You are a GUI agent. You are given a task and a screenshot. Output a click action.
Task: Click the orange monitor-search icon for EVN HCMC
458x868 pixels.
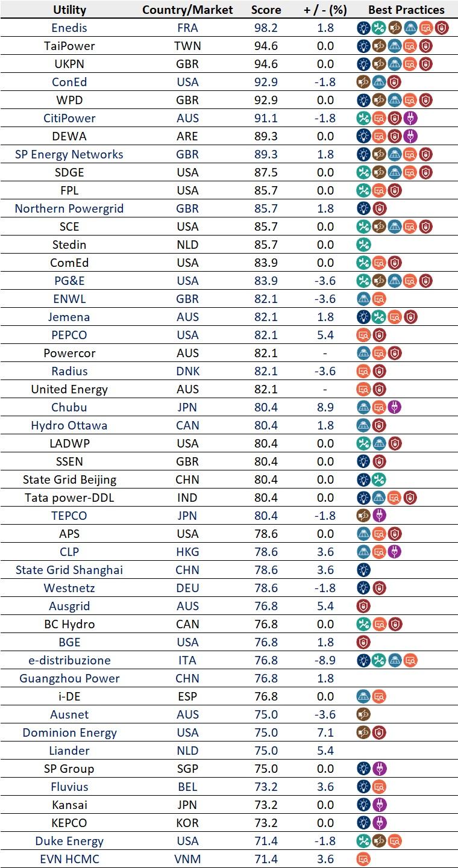tap(363, 859)
